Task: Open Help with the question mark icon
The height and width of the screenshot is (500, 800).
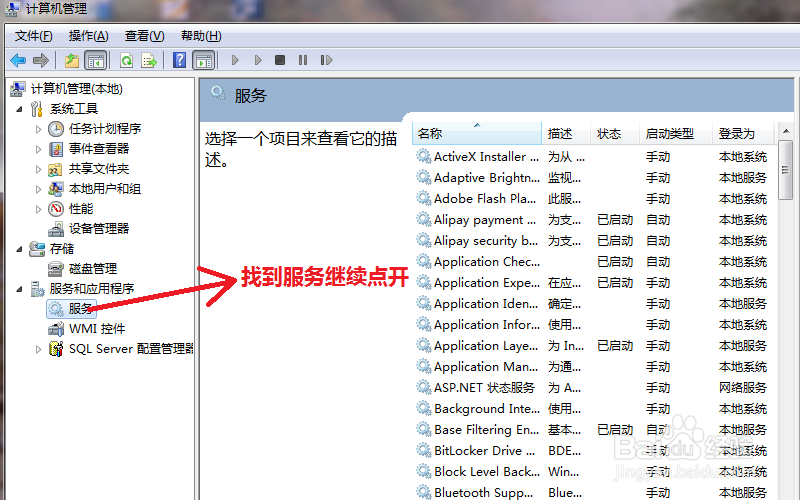Action: [x=180, y=60]
